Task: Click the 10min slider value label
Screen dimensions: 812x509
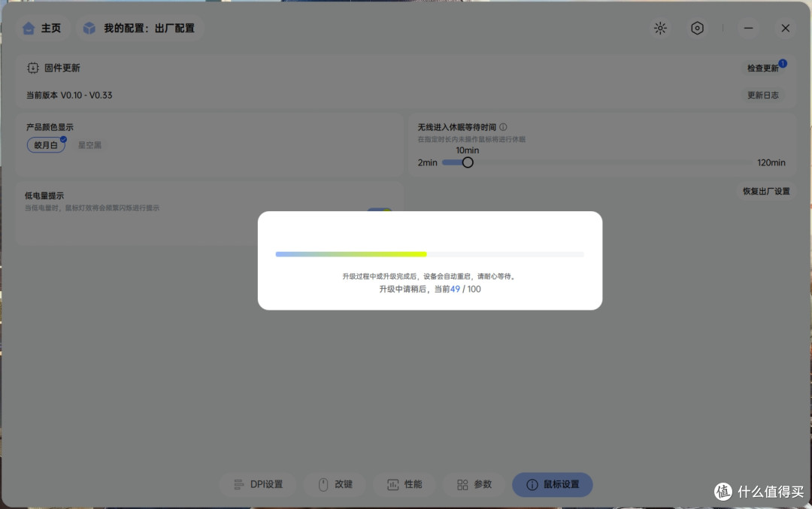Action: (x=468, y=150)
